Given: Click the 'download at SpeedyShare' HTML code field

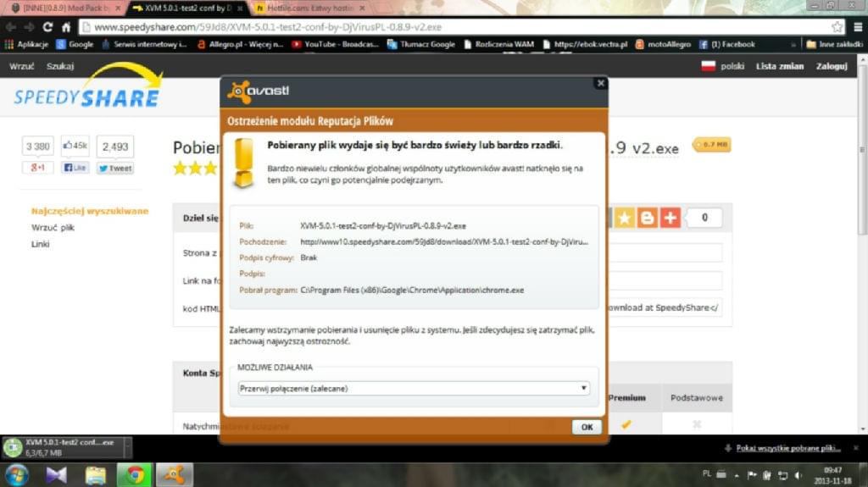Looking at the screenshot, I should click(x=665, y=307).
